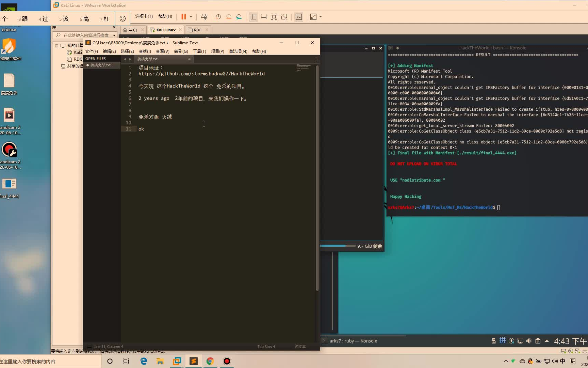Toggle the VMware library sidebar view icon
Screen dimensions: 588x368
pos(254,17)
